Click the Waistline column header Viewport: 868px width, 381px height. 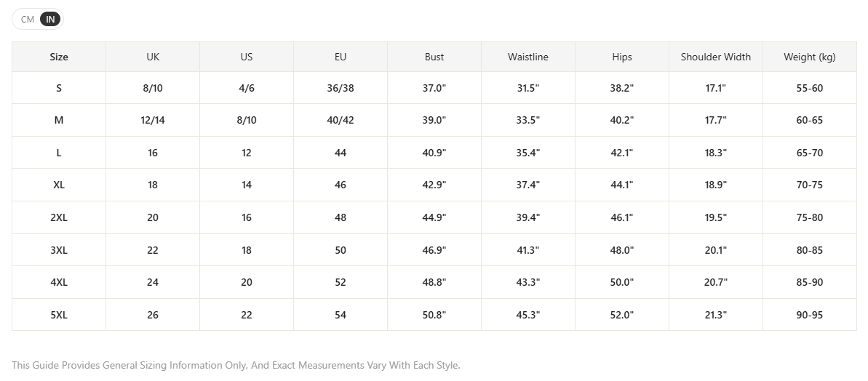pyautogui.click(x=528, y=57)
